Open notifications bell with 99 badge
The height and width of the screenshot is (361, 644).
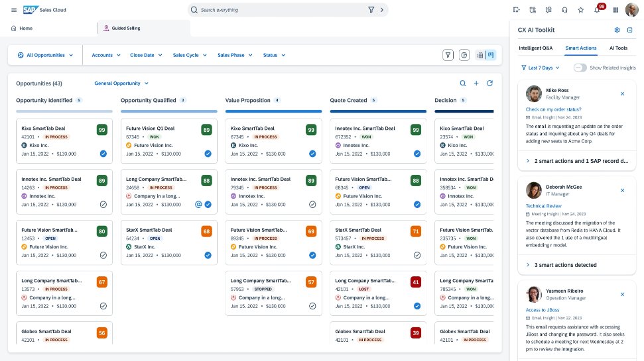tap(598, 9)
